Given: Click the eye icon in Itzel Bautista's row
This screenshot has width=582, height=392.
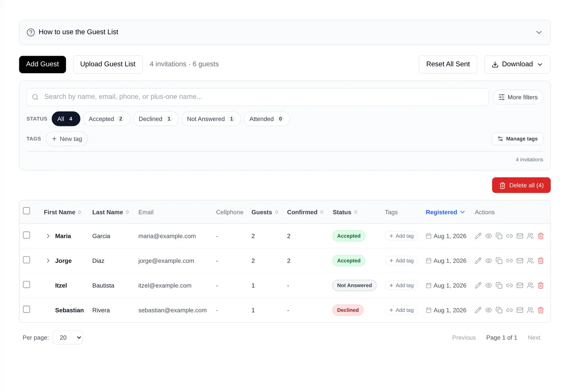Looking at the screenshot, I should click(x=489, y=285).
